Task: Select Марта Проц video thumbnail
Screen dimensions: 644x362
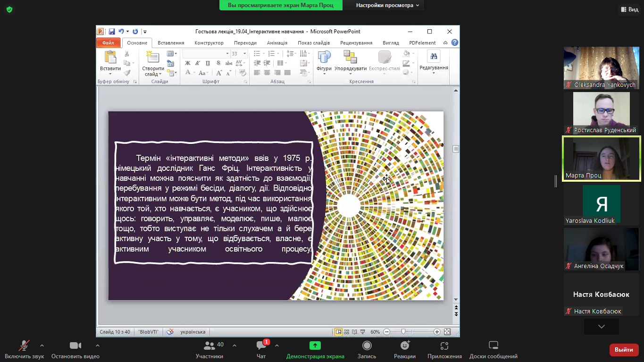Action: tap(601, 159)
